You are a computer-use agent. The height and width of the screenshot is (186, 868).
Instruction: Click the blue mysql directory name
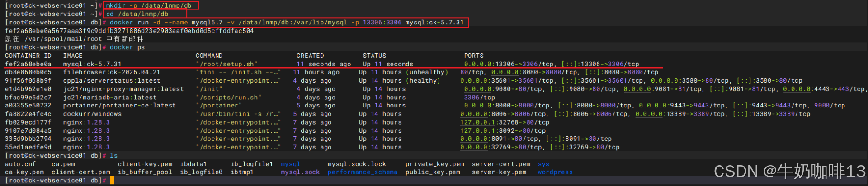[290, 164]
